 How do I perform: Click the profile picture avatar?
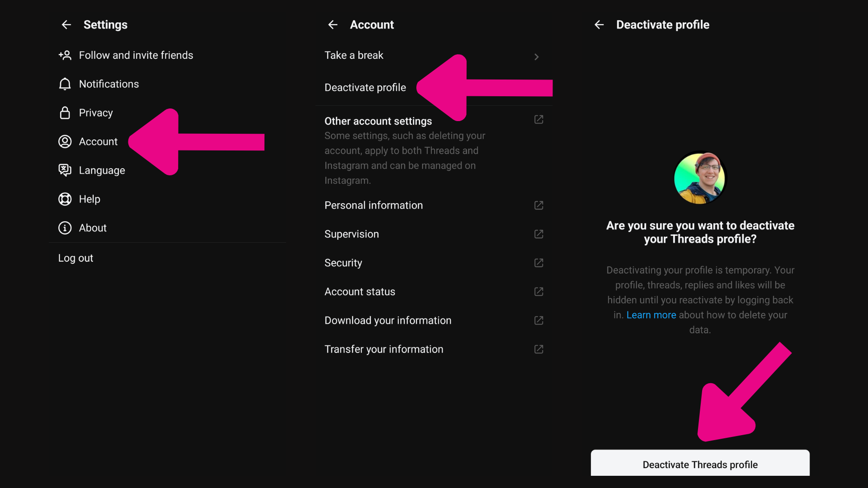click(700, 178)
